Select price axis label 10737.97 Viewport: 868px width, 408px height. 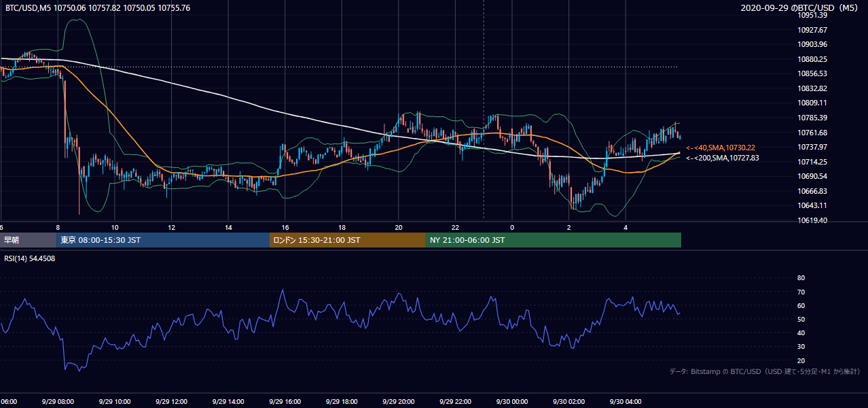[812, 147]
